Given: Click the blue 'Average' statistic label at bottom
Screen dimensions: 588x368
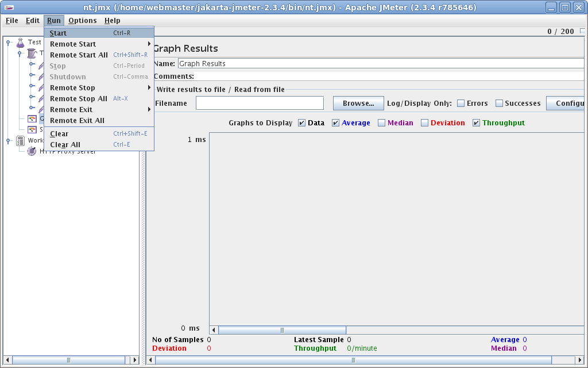Looking at the screenshot, I should tap(505, 339).
